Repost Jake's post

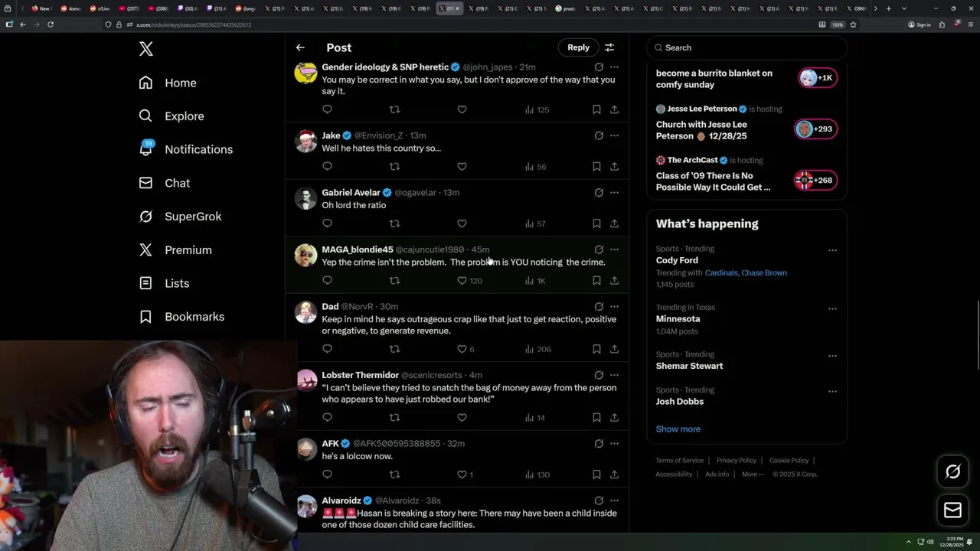pos(394,166)
